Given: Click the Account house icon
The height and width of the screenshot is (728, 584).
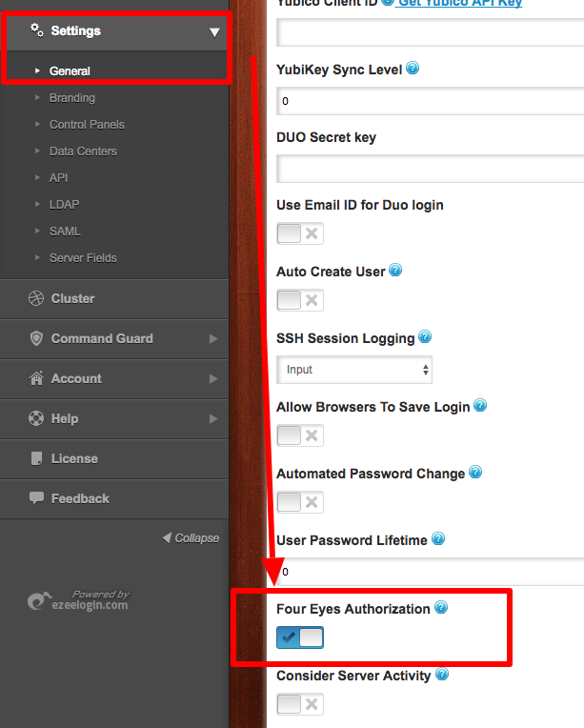Looking at the screenshot, I should [36, 378].
